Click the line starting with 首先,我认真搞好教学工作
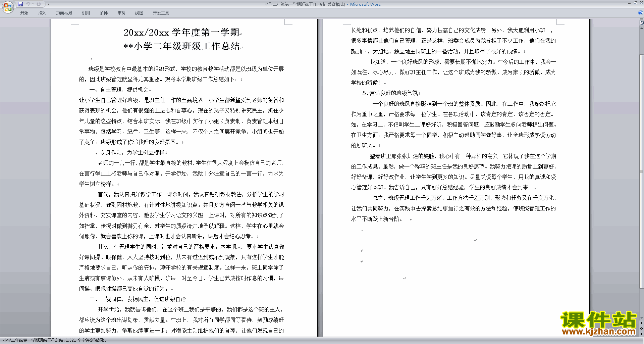This screenshot has width=644, height=344. coord(191,195)
